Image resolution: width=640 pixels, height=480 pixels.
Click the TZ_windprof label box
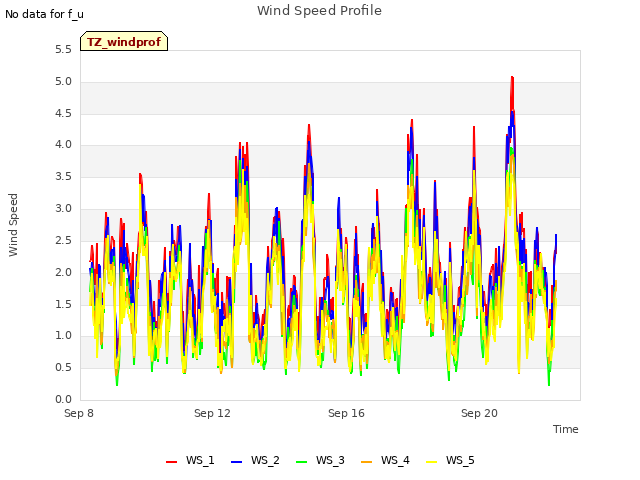click(124, 41)
